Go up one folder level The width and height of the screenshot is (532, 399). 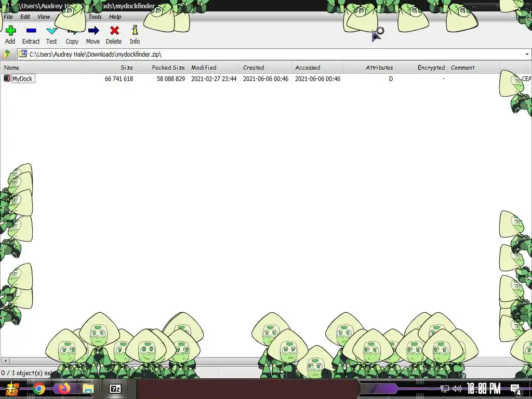6,54
